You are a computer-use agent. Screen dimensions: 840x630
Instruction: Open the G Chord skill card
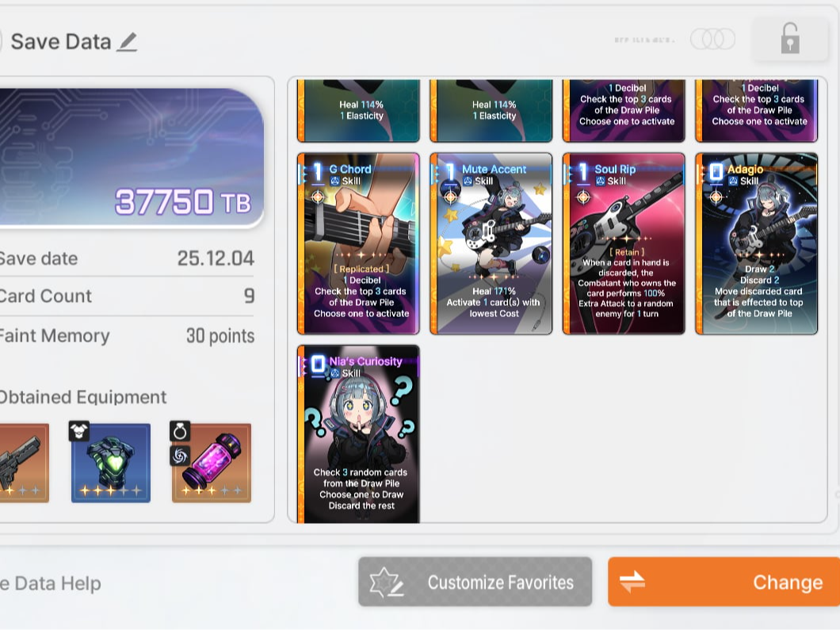[358, 244]
